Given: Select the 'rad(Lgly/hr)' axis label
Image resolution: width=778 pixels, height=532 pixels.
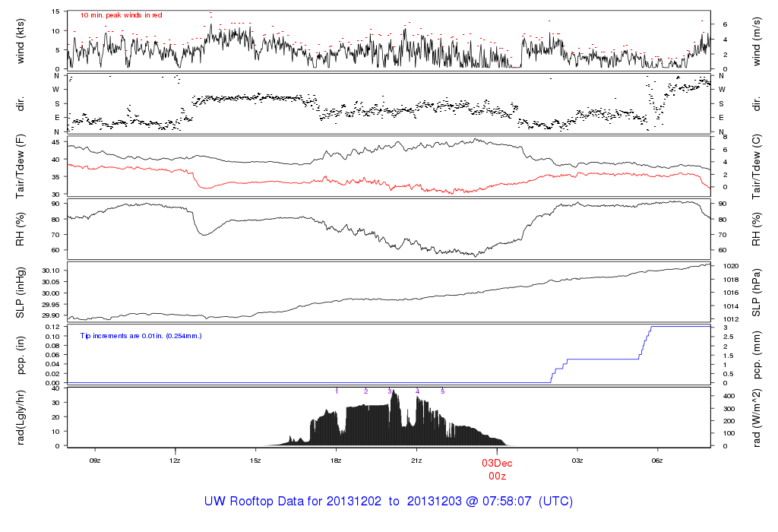Looking at the screenshot, I should (21, 417).
